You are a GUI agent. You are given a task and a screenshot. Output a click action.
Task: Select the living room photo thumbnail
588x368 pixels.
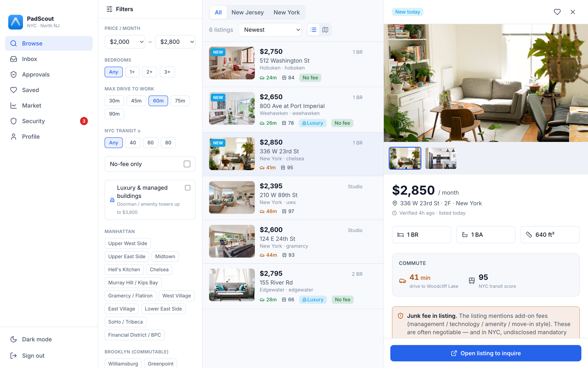(x=405, y=158)
